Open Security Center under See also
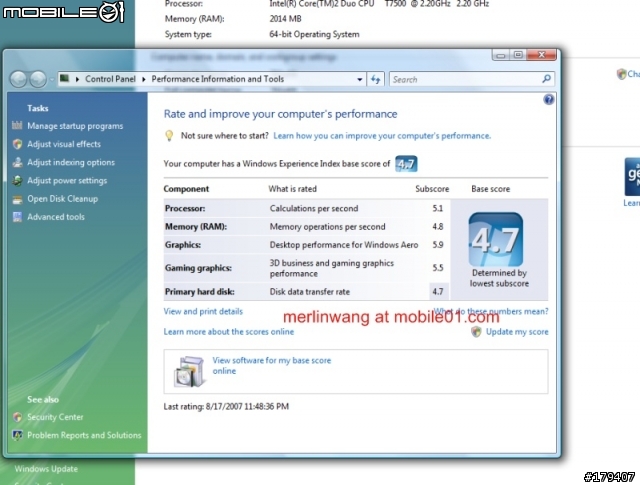Viewport: 640px width, 485px height. (x=55, y=417)
